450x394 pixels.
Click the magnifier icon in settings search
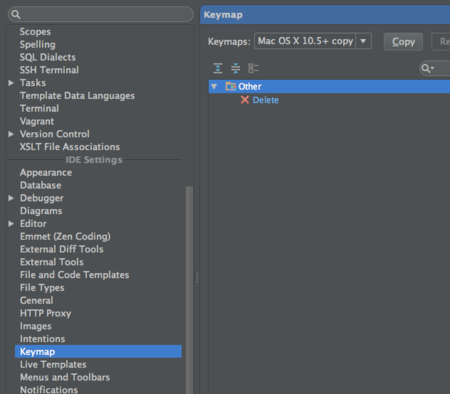(x=16, y=14)
